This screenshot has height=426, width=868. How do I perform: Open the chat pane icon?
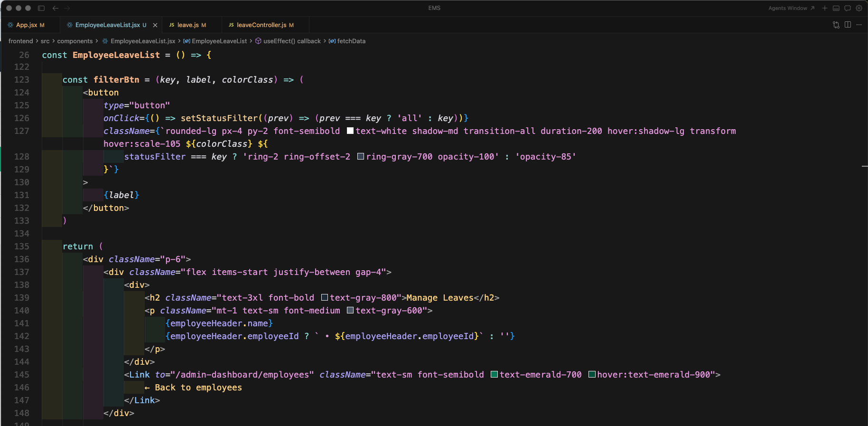[x=848, y=8]
